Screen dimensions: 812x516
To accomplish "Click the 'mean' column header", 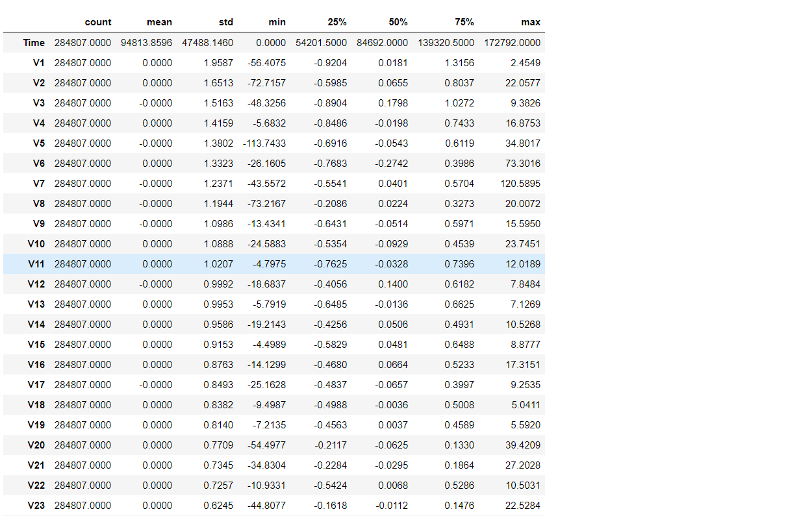I will [x=159, y=22].
